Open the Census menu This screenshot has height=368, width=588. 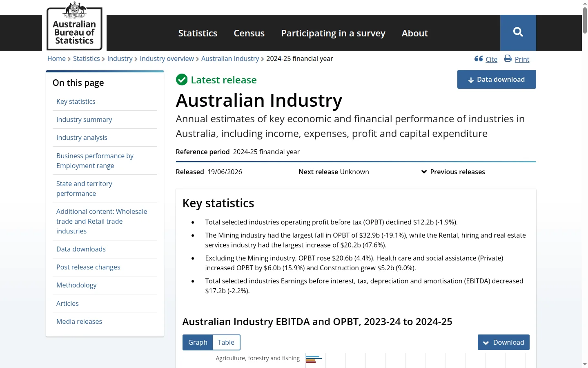point(249,33)
